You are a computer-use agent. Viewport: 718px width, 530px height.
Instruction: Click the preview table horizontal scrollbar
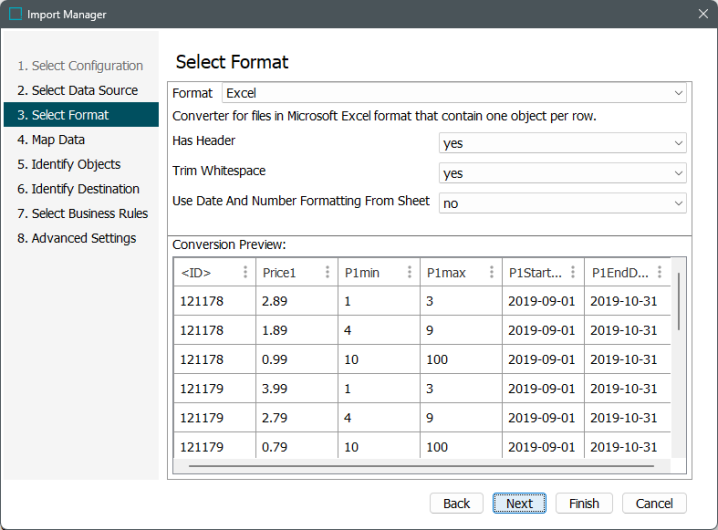point(421,466)
